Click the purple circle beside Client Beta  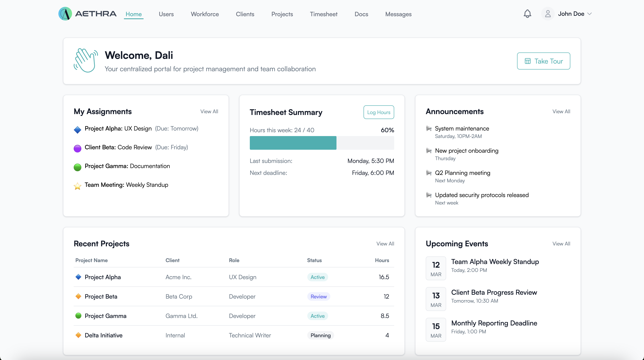[78, 148]
